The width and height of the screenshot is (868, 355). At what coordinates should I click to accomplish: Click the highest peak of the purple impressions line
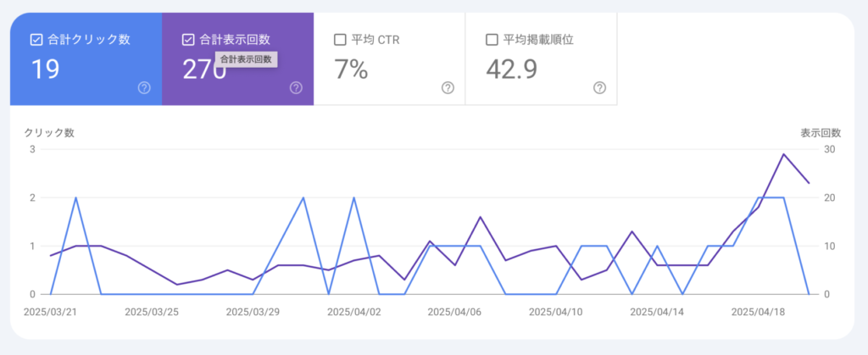click(x=784, y=154)
